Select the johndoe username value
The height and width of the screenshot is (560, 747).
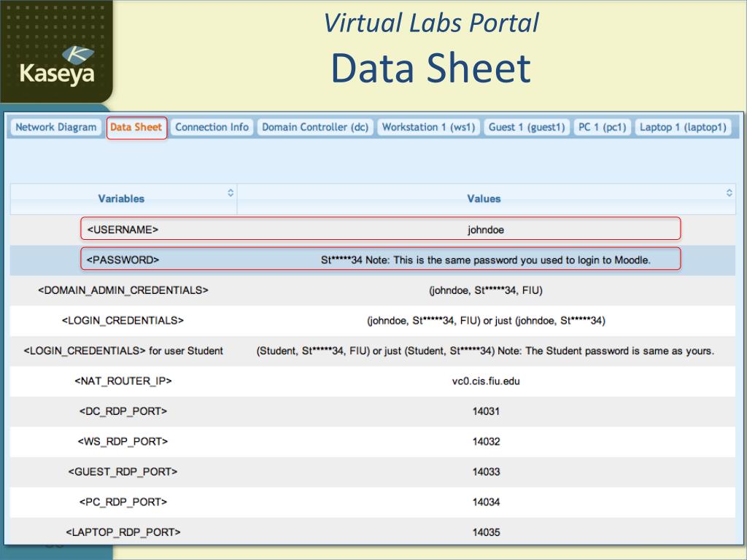[x=485, y=230]
